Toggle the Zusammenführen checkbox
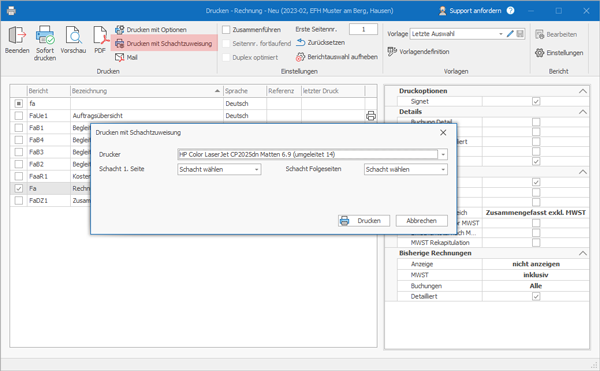 [x=226, y=29]
